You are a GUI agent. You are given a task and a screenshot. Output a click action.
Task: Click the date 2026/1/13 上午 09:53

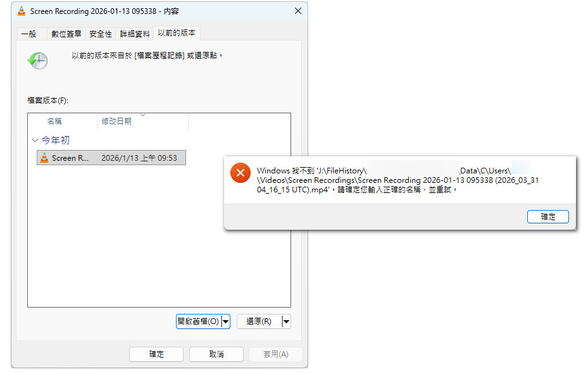139,158
